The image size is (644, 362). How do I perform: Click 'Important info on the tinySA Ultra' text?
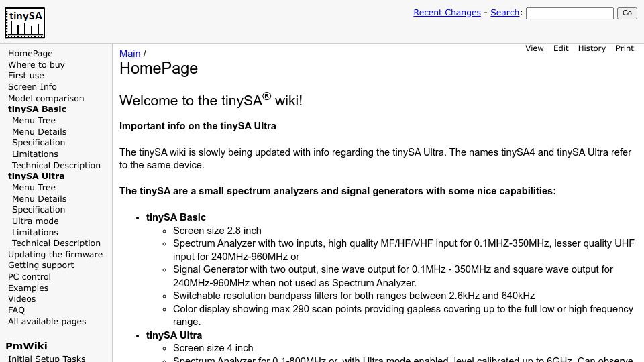(x=197, y=126)
